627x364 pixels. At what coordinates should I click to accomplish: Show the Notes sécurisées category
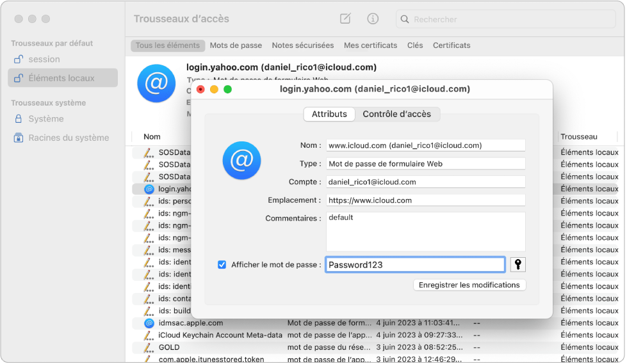click(x=302, y=45)
